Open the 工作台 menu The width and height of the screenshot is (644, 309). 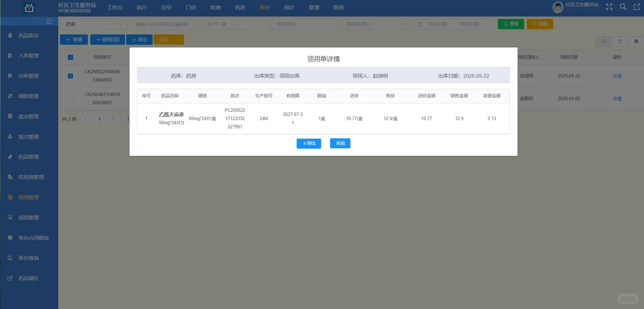(115, 8)
